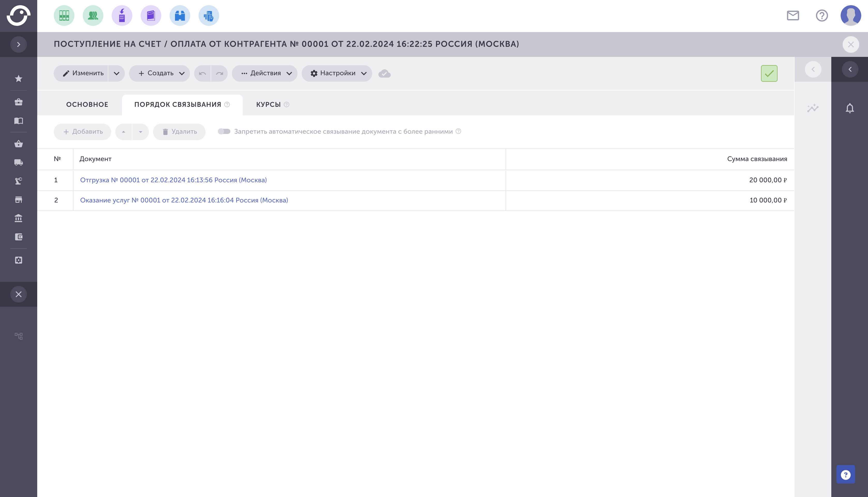This screenshot has width=868, height=497.
Task: Click the redo arrow button
Action: tap(219, 73)
